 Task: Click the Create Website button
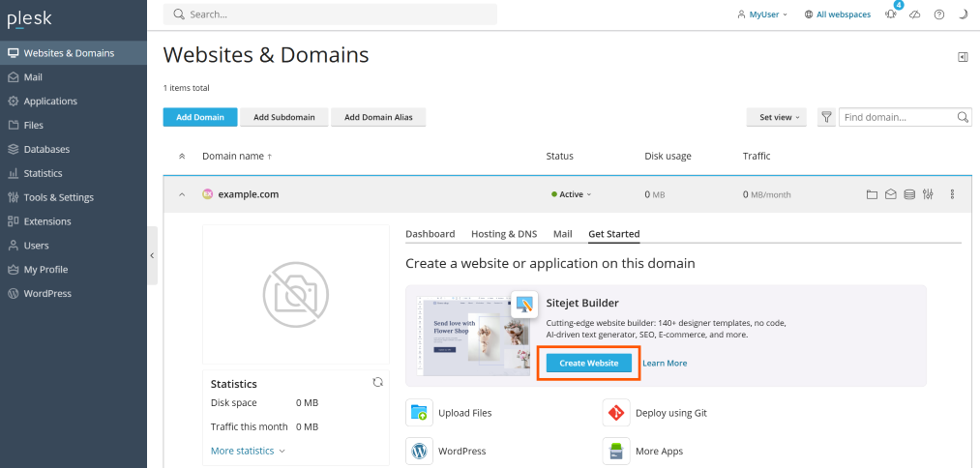588,363
